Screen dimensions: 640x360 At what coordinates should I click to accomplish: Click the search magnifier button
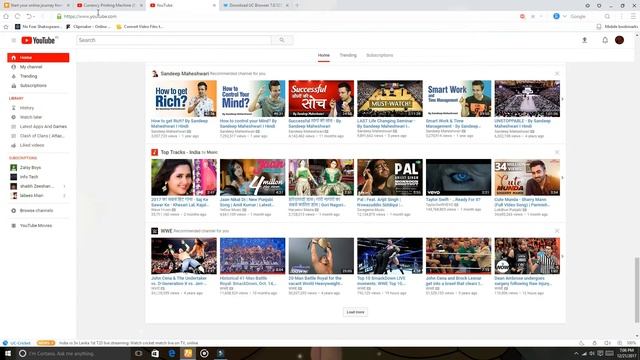point(282,40)
